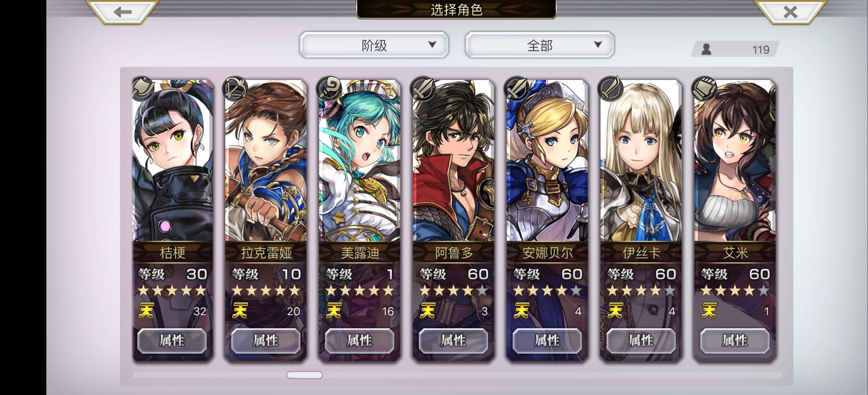The width and height of the screenshot is (868, 395).
Task: Click the katana icon on 伊丝卡's card
Action: [610, 88]
